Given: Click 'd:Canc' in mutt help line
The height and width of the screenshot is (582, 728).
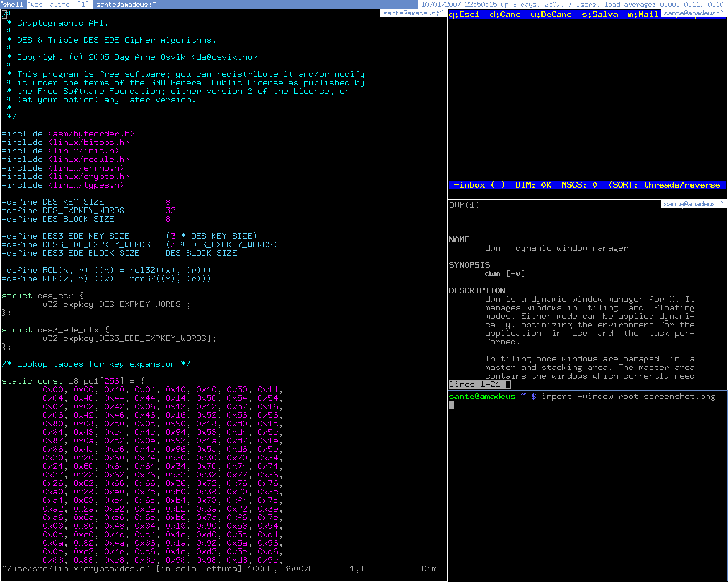Looking at the screenshot, I should 505,14.
